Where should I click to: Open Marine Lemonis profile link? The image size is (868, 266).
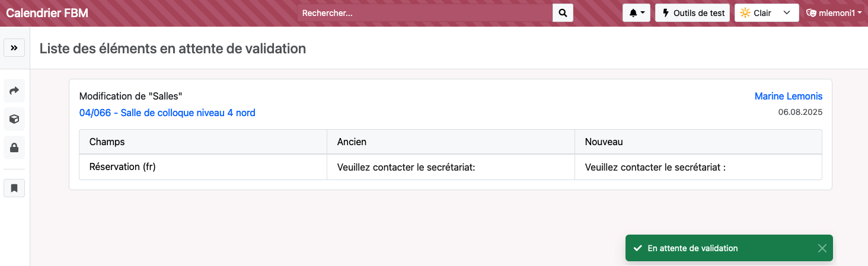point(788,96)
